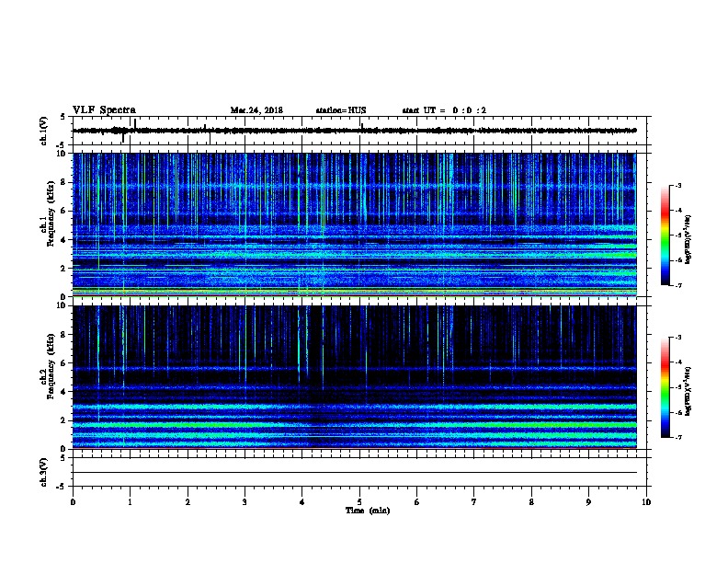Click the ch.2 spectrogram "10" kHz tick label
The width and height of the screenshot is (728, 563).
coord(63,305)
